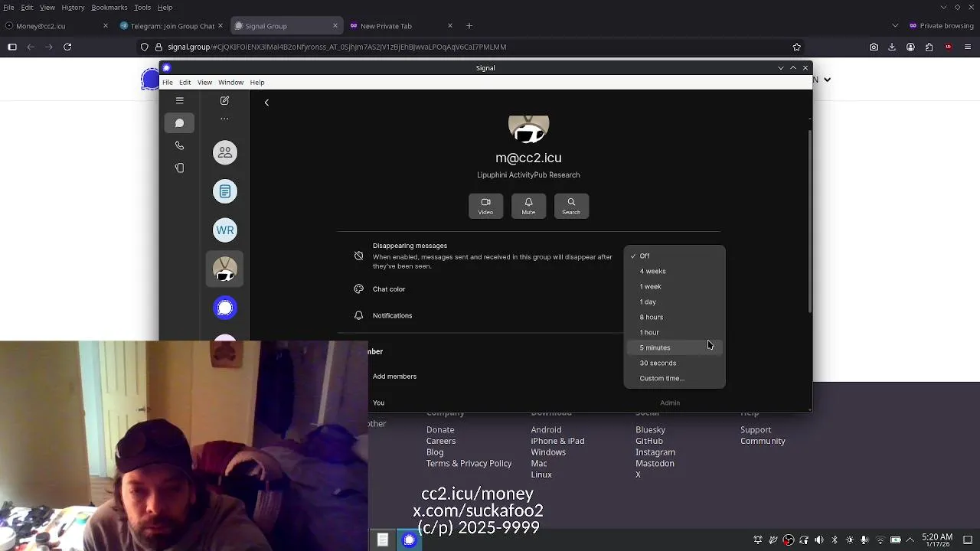
Task: Click Add members in group settings
Action: click(394, 377)
